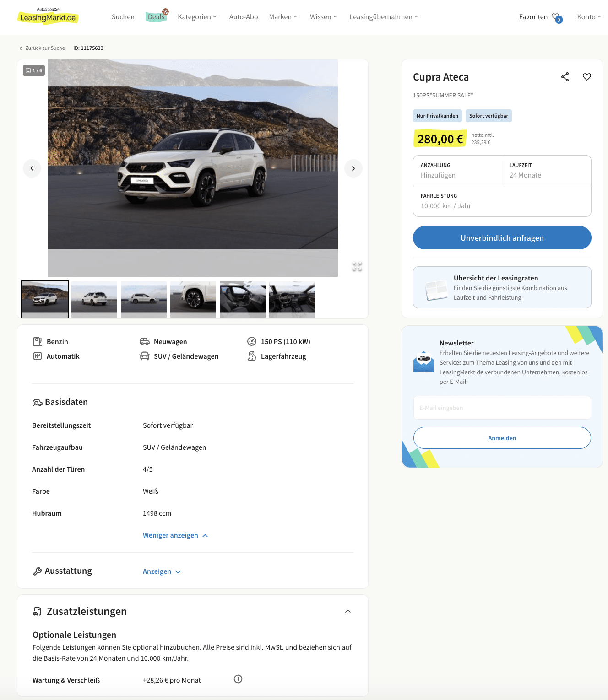Screen dimensions: 608x700
Task: Select sixth thumbnail dashboard view
Action: [x=292, y=299]
